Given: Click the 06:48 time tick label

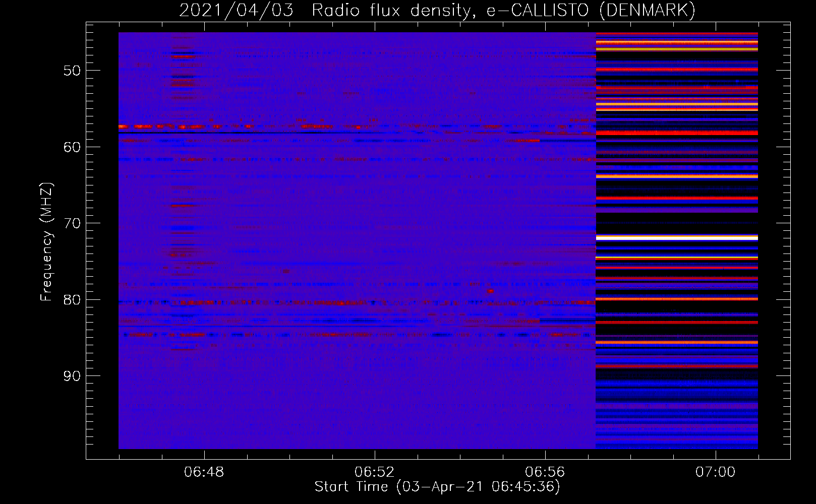Looking at the screenshot, I should [204, 472].
